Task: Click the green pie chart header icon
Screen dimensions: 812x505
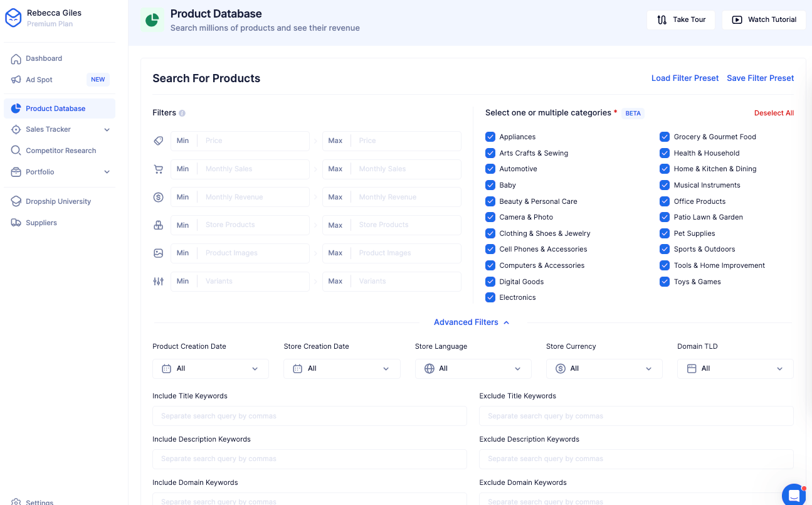Action: pyautogui.click(x=152, y=20)
